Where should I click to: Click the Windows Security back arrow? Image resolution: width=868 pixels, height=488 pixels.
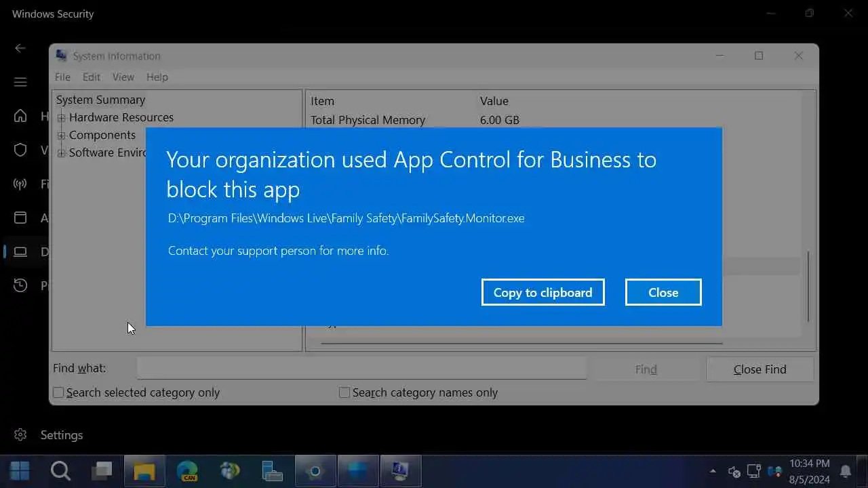[20, 48]
